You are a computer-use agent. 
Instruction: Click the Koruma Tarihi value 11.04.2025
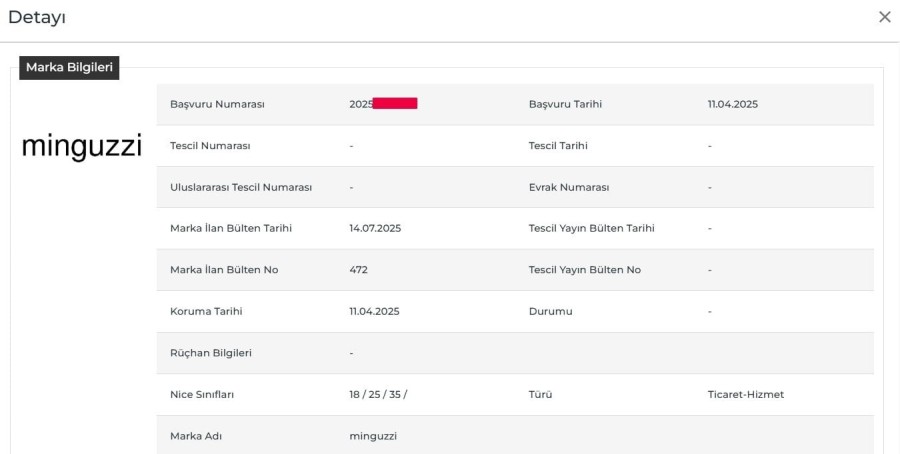[374, 311]
